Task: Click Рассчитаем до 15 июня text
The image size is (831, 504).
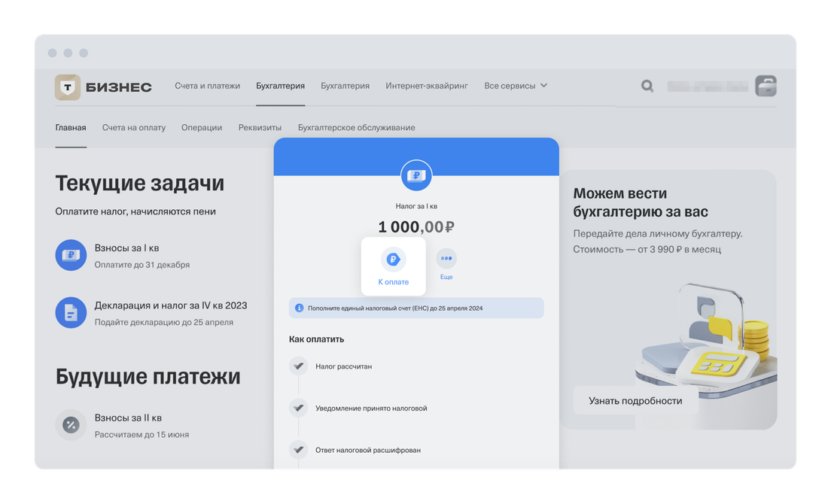Action: pos(142,435)
